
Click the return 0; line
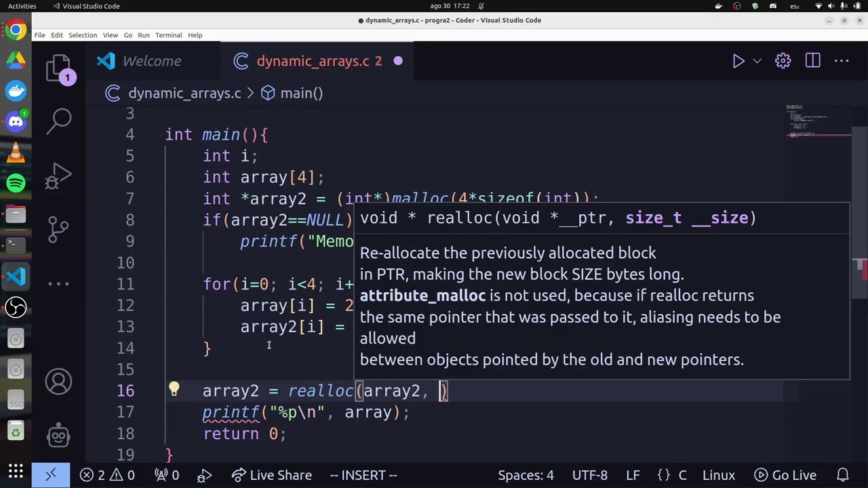coord(244,434)
